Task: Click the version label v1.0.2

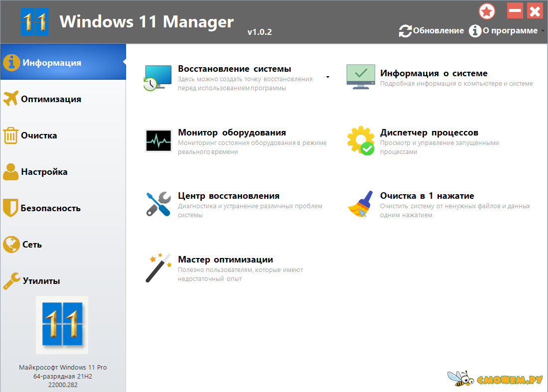Action: (x=260, y=32)
